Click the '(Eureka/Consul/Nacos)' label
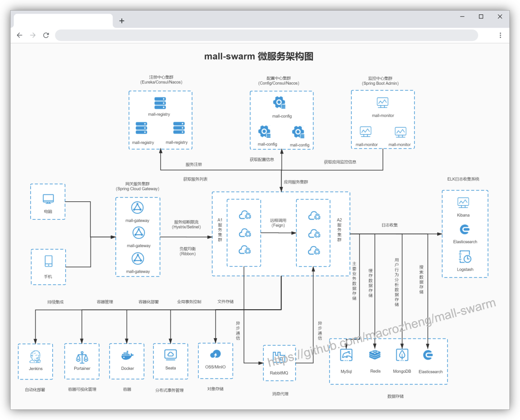Viewport: 520px width, 420px height. coord(161,82)
